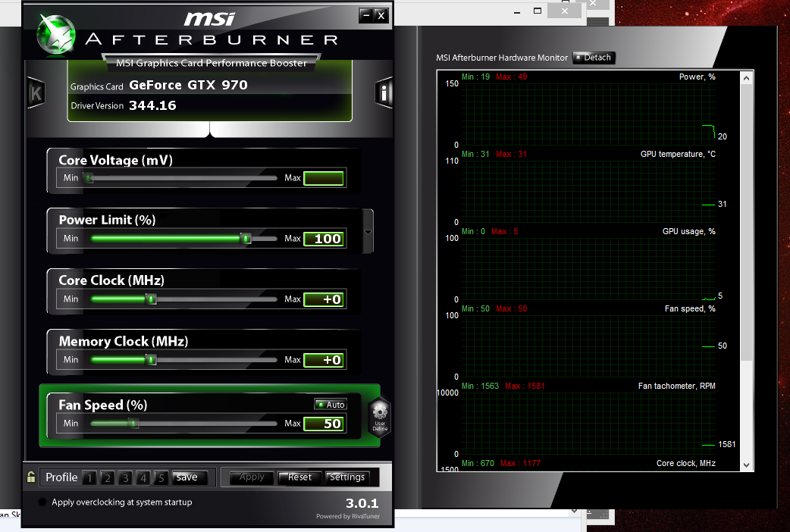
Task: Open Afterburner Settings
Action: [347, 477]
